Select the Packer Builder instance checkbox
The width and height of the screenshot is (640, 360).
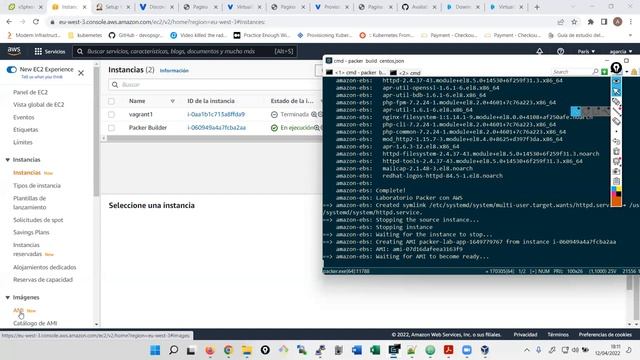tap(111, 128)
